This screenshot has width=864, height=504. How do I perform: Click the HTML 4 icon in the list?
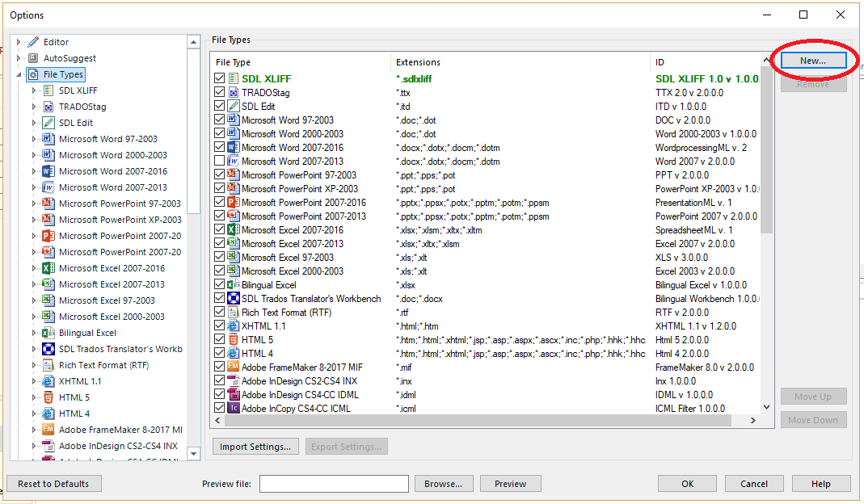[x=233, y=354]
